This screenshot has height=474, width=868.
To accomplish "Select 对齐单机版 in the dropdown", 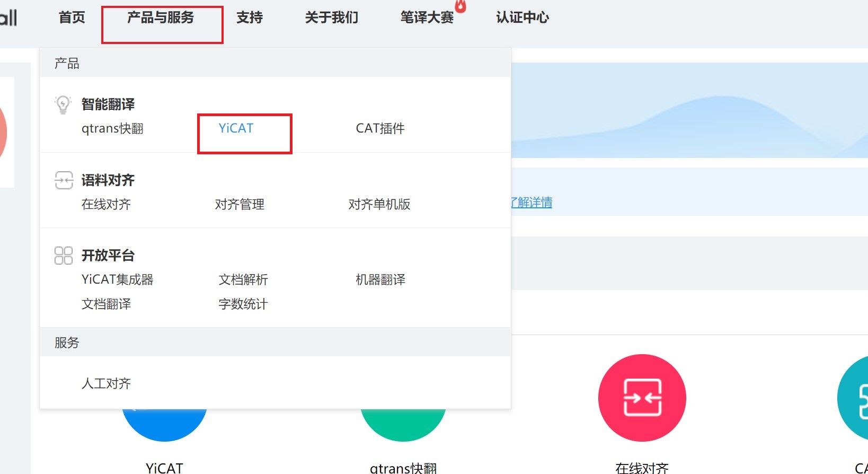I will (x=379, y=204).
